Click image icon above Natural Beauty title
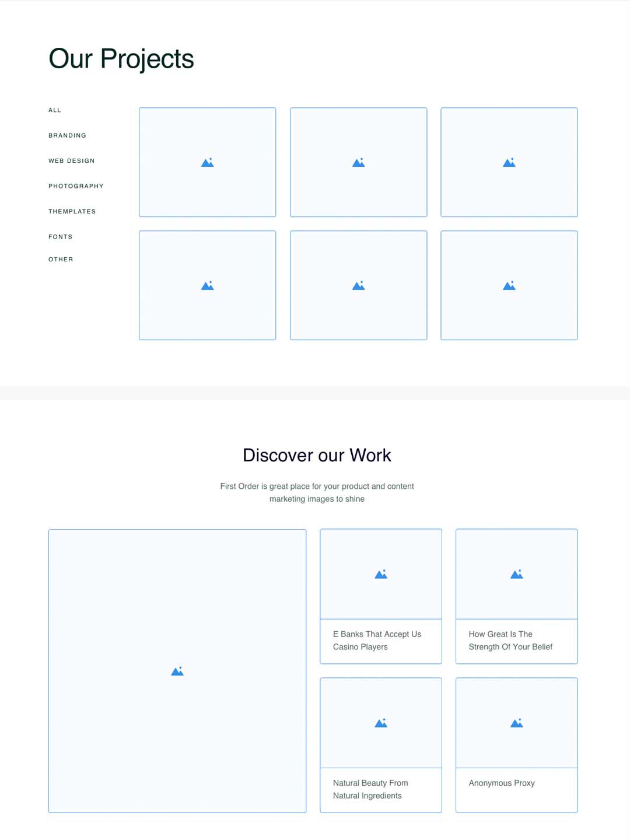 pyautogui.click(x=381, y=723)
